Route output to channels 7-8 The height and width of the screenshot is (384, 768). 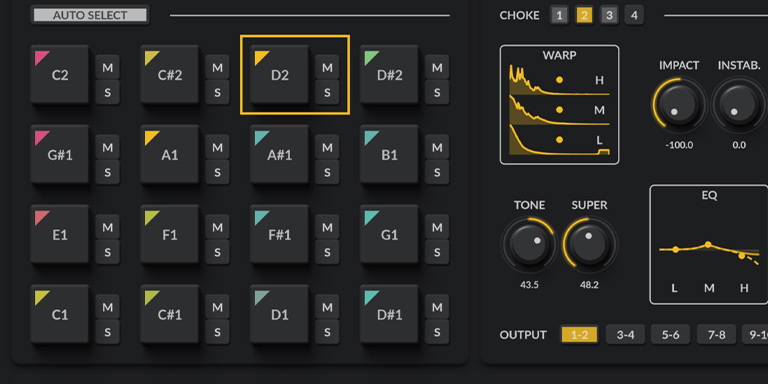click(716, 335)
